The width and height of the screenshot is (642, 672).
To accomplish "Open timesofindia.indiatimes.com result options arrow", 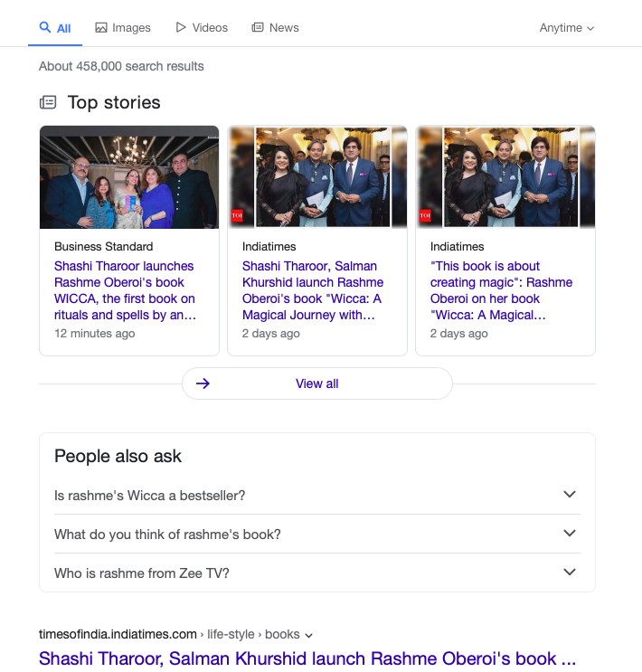I will (308, 635).
